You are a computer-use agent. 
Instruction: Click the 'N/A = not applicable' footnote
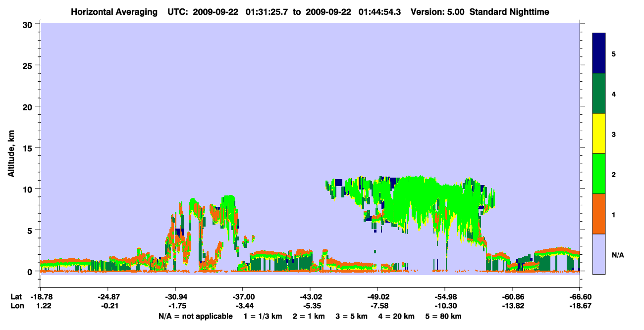pos(195,316)
